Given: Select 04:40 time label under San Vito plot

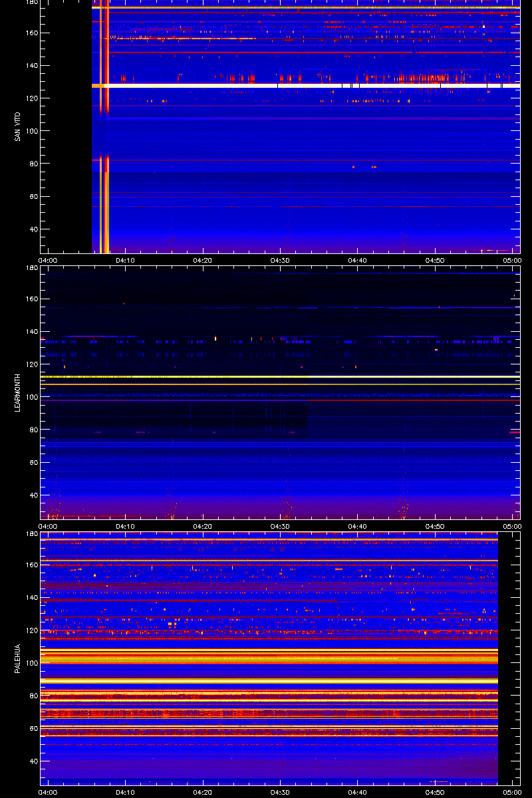Looking at the screenshot, I should 357,260.
